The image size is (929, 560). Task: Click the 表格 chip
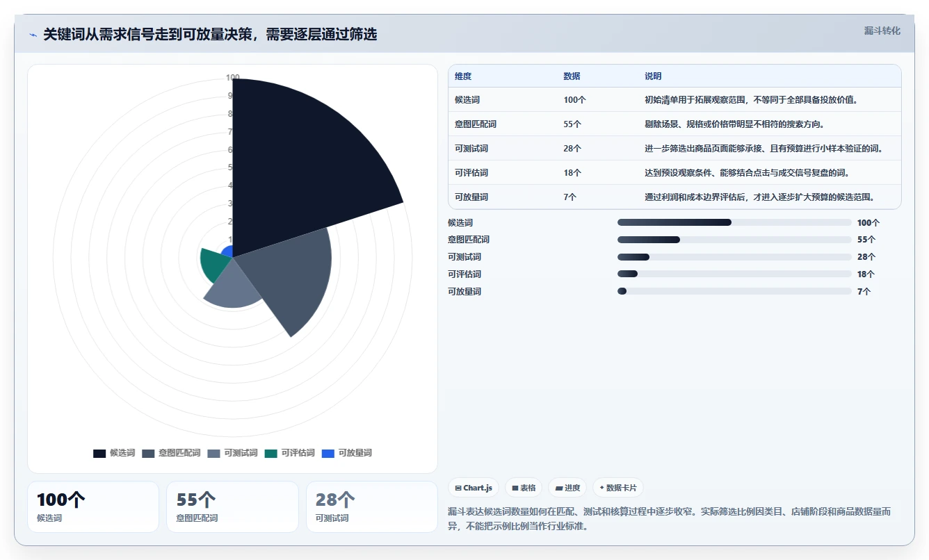(524, 488)
